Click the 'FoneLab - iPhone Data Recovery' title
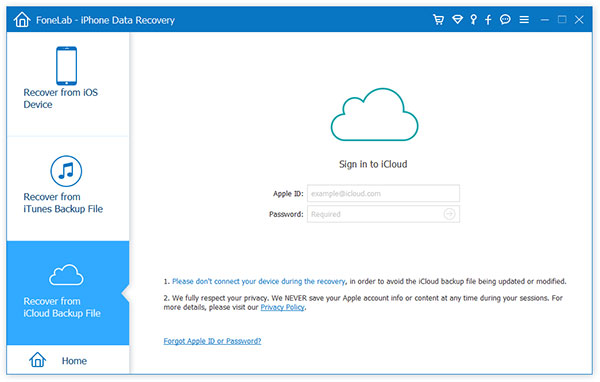The image size is (600, 382). pyautogui.click(x=105, y=20)
